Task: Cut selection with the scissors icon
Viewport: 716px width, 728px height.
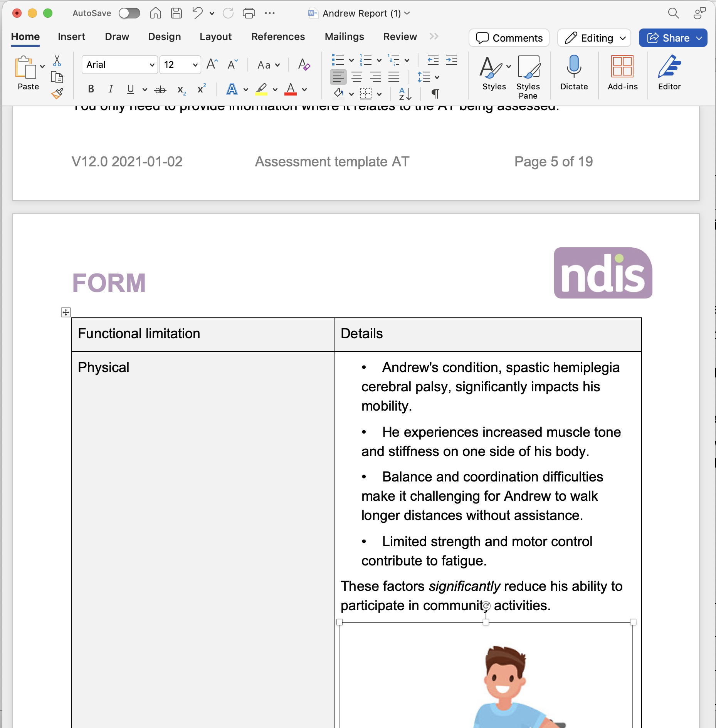Action: pos(57,60)
